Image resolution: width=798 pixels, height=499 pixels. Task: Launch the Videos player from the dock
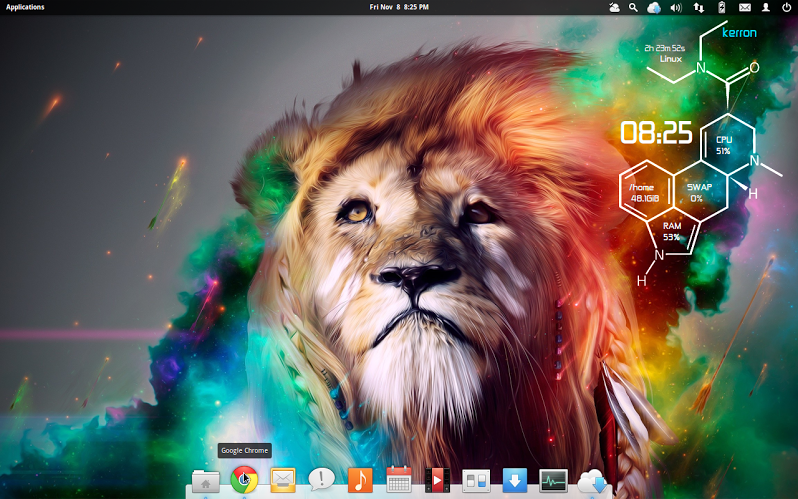click(x=437, y=480)
